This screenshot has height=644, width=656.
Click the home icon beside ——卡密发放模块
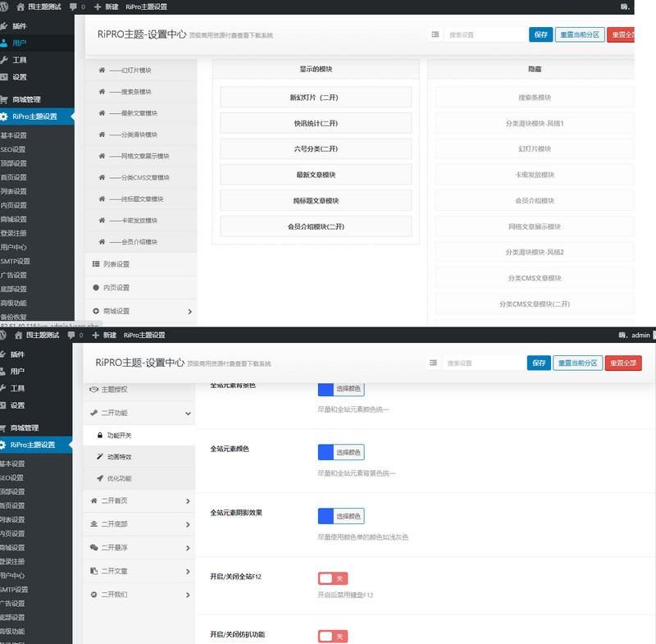click(102, 220)
